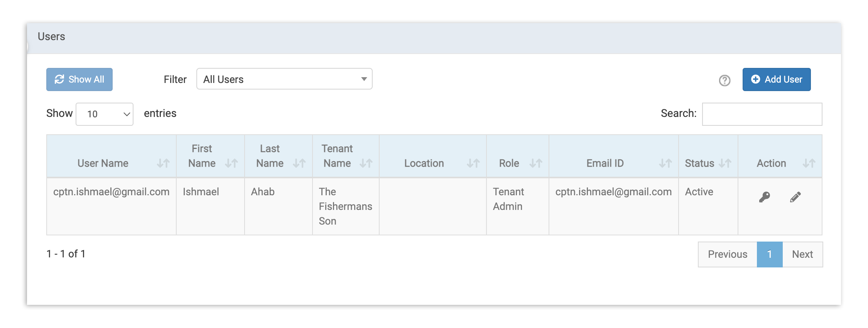The image size is (868, 328).
Task: Sort by Tenant Name column arrows
Action: click(366, 163)
